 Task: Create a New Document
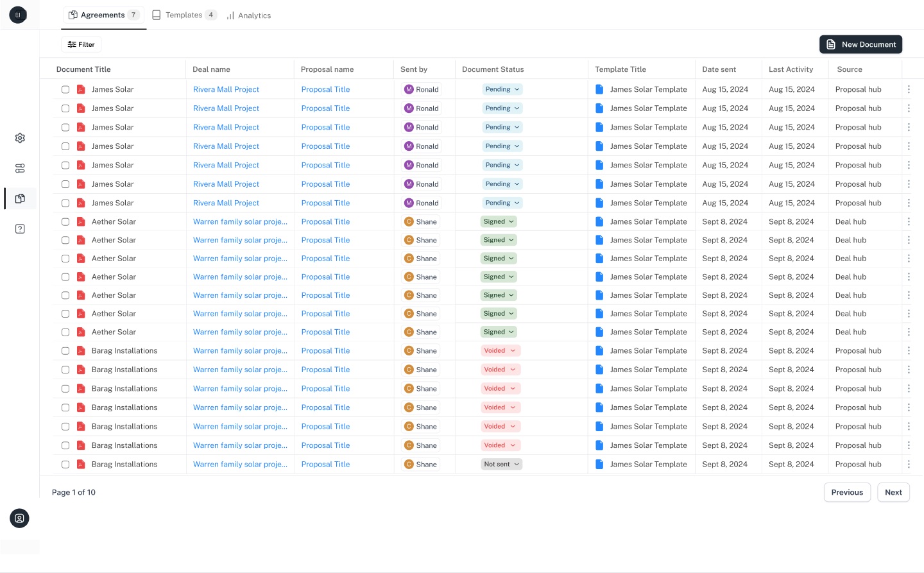(x=861, y=44)
